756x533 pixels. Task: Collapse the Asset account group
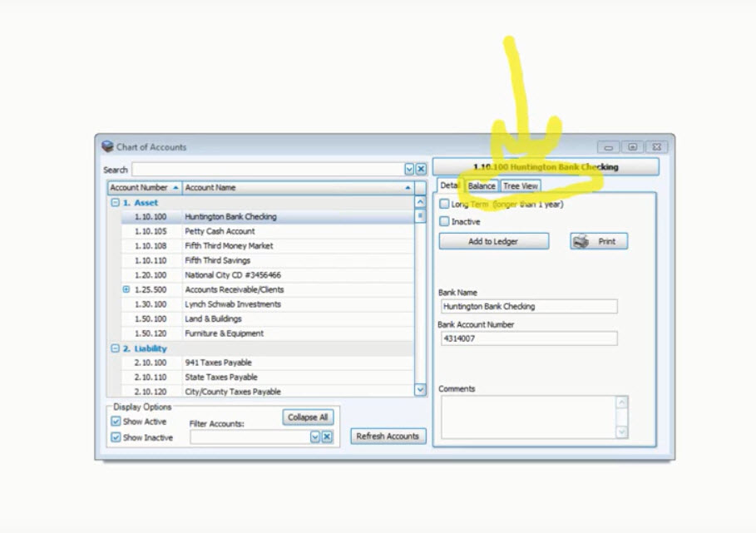[x=114, y=202]
